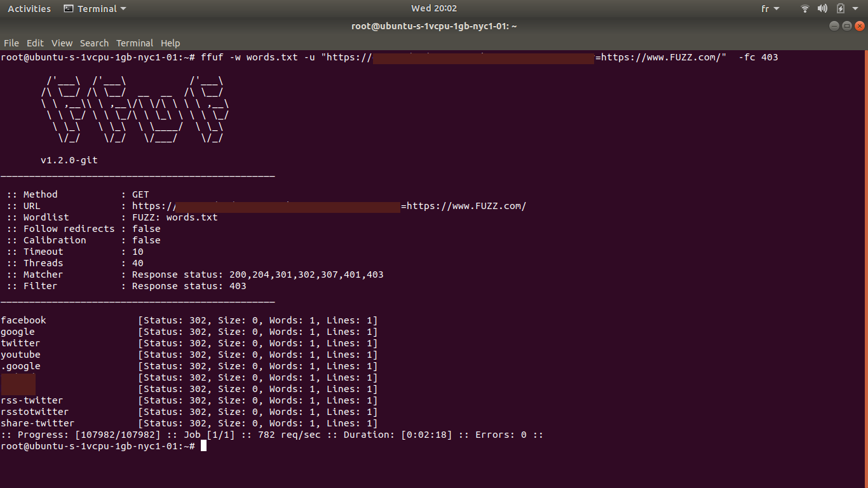868x488 pixels.
Task: Open the File menu
Action: 11,43
